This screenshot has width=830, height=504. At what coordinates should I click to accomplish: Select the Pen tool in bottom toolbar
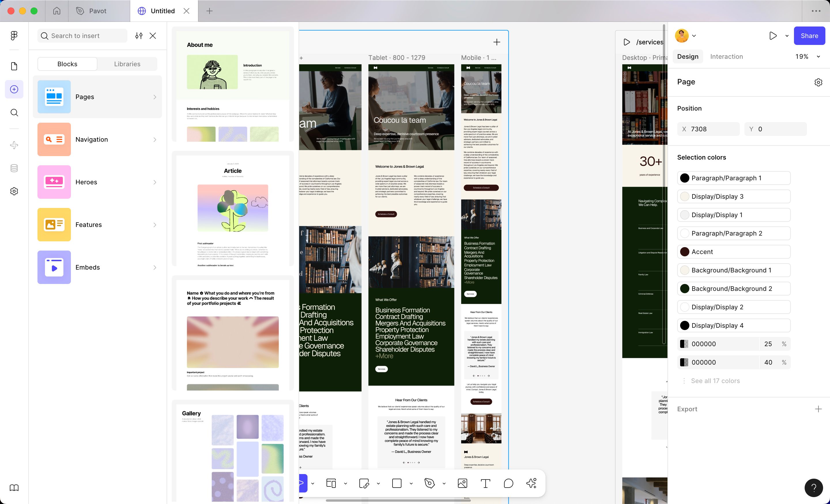point(429,484)
